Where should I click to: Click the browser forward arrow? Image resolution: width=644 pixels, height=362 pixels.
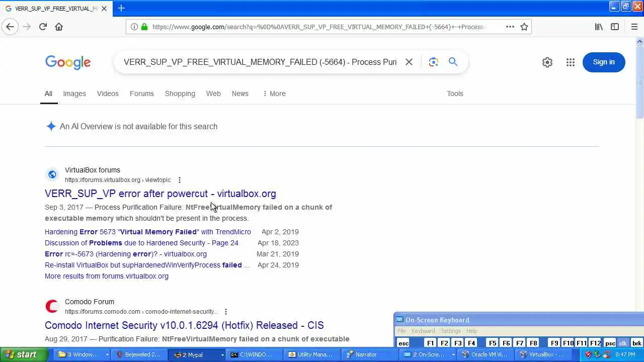tap(27, 27)
